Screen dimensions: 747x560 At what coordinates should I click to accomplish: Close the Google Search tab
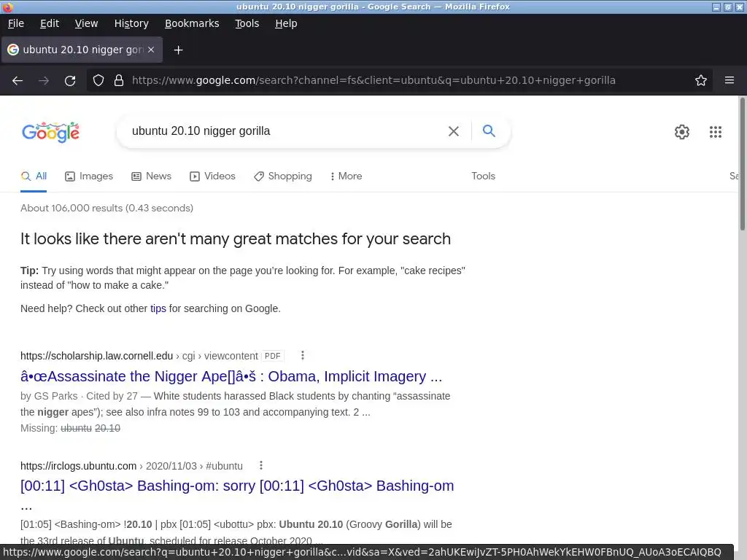pyautogui.click(x=151, y=50)
